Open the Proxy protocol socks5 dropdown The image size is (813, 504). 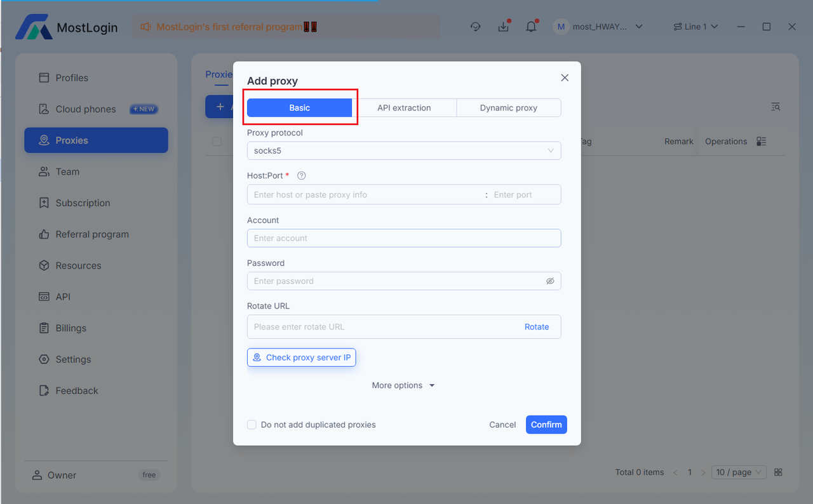coord(403,150)
